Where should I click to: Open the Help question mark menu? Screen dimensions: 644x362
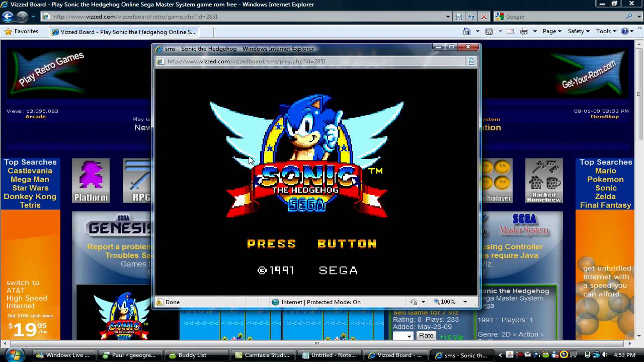pyautogui.click(x=627, y=31)
